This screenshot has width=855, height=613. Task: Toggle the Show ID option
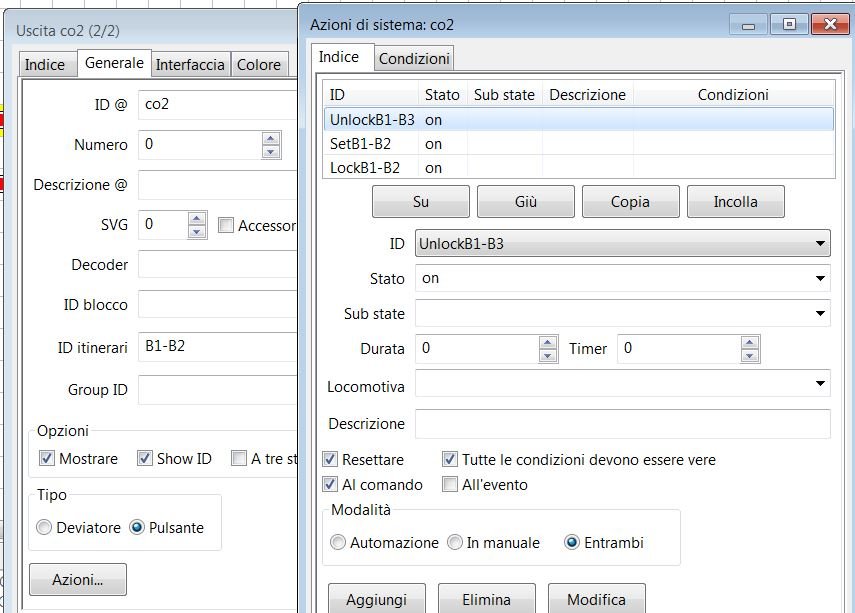coord(145,459)
